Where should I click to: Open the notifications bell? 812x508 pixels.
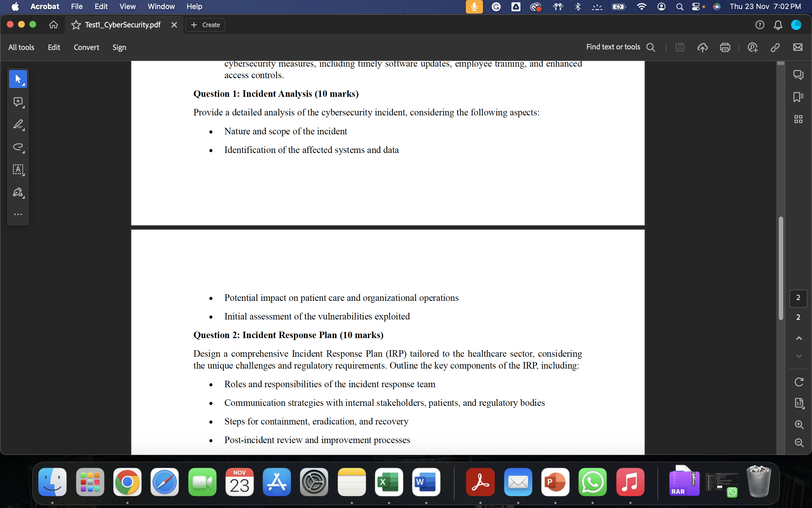tap(778, 25)
